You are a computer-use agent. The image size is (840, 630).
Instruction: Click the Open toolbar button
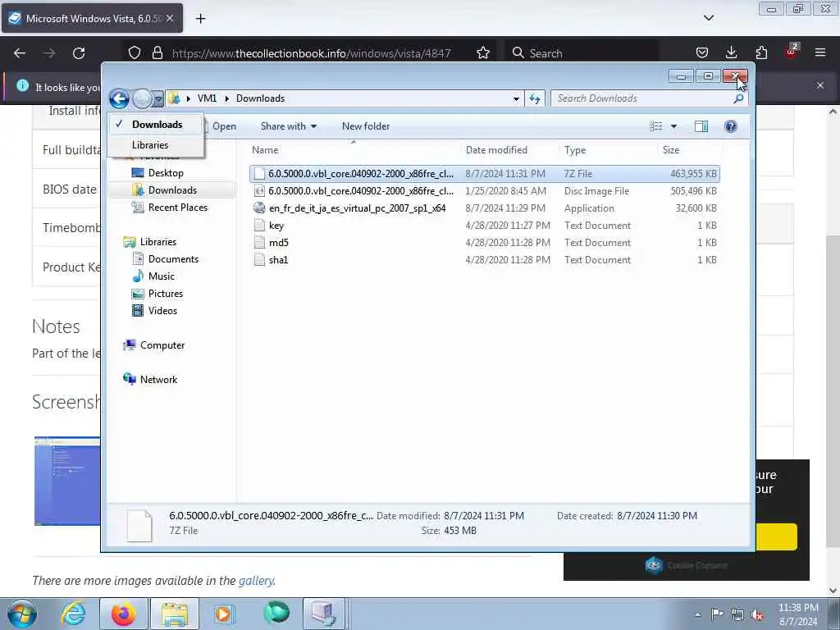[224, 126]
